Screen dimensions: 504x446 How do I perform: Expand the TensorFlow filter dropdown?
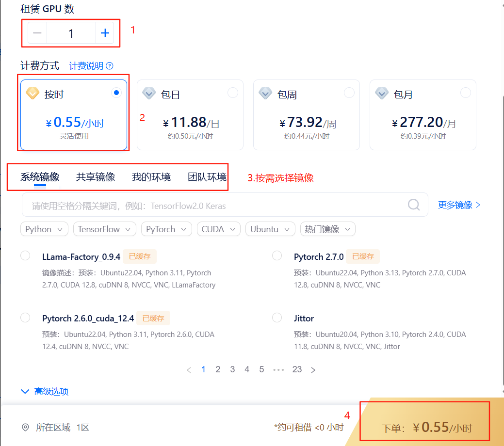[x=105, y=229]
